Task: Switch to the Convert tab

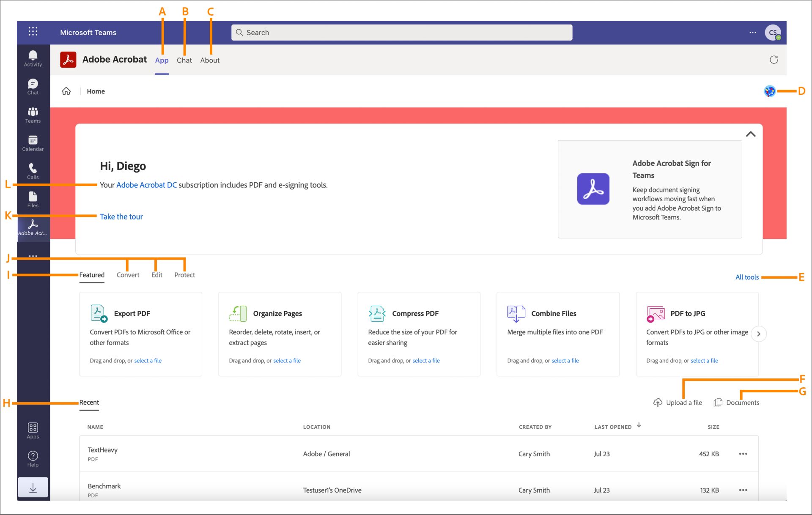Action: [127, 274]
